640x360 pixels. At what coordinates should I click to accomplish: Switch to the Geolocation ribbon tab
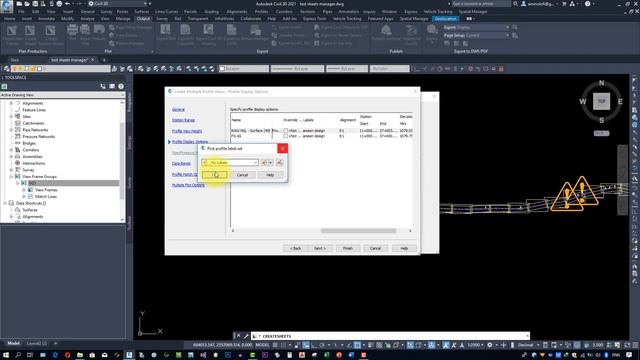pos(445,19)
